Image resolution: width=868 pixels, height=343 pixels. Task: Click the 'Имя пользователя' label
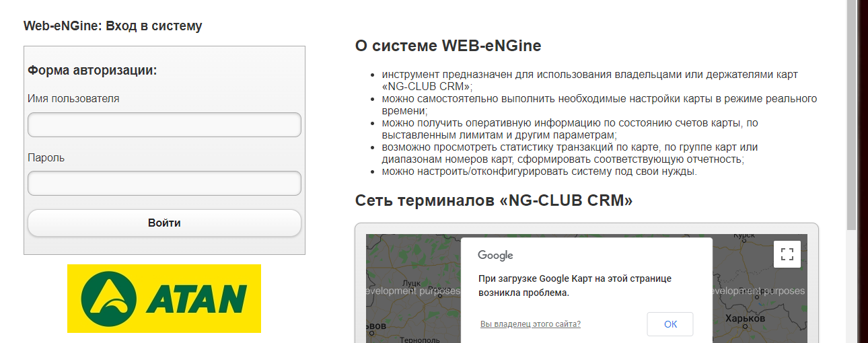tap(73, 98)
